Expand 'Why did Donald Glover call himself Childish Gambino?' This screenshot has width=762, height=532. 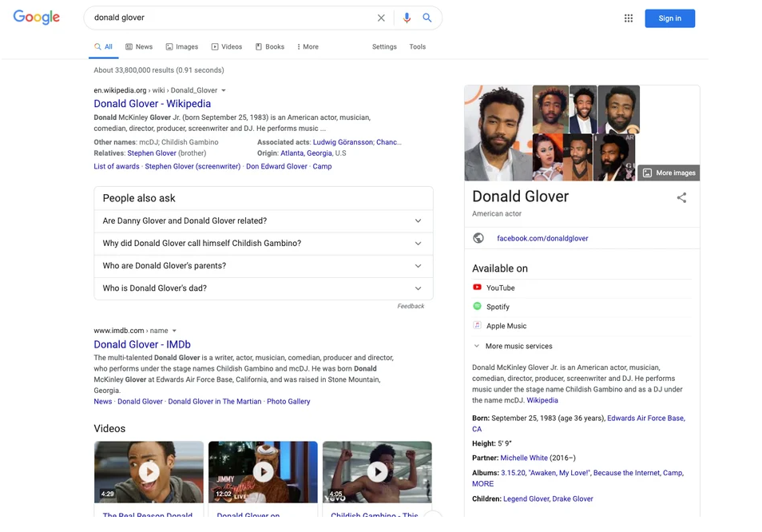pyautogui.click(x=264, y=244)
